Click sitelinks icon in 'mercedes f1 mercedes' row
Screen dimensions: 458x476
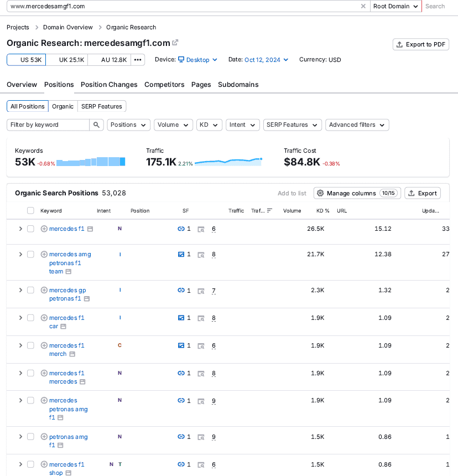181,373
